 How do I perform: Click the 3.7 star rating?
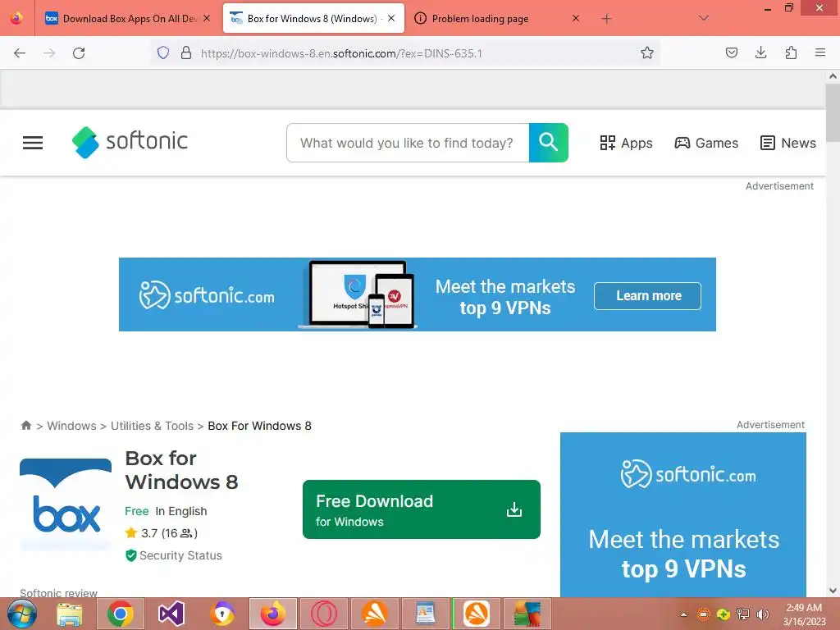[x=162, y=533]
